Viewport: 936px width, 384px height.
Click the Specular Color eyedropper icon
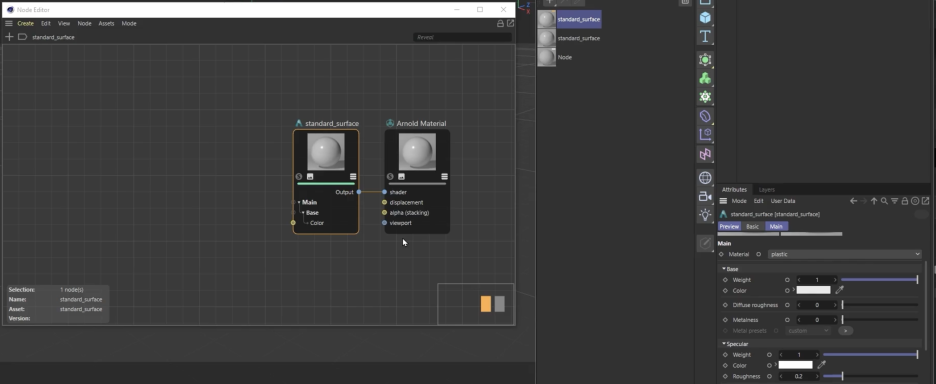pos(821,365)
